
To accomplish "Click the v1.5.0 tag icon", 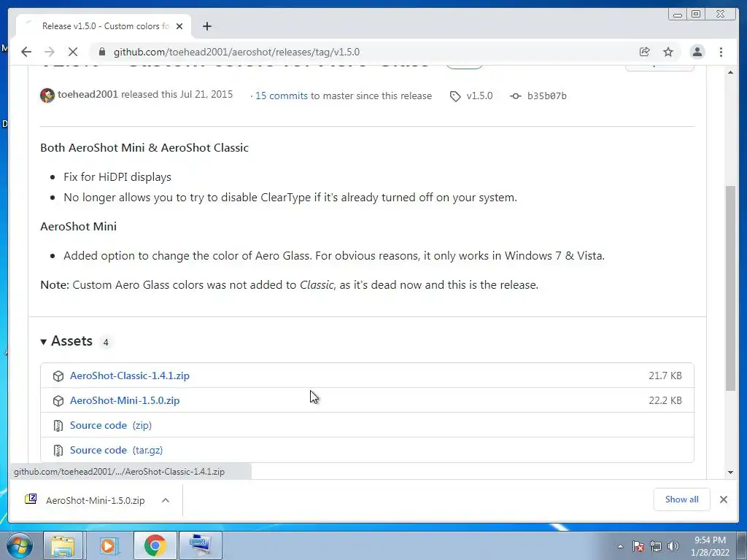I will click(455, 96).
